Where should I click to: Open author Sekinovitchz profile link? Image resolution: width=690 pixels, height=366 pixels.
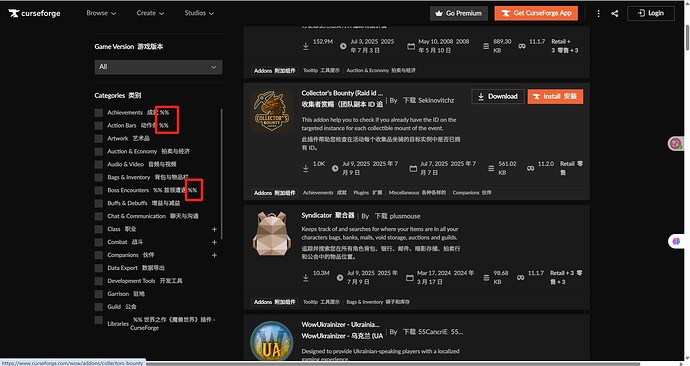[x=436, y=101]
